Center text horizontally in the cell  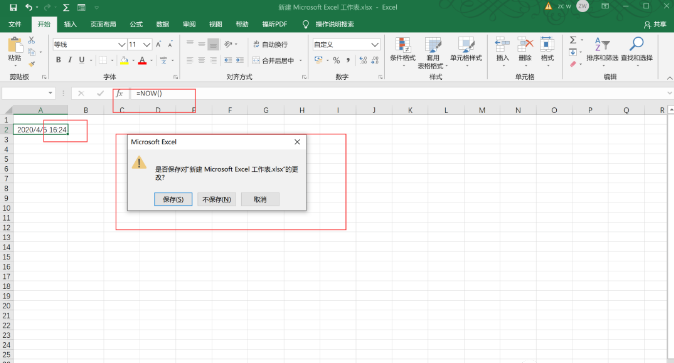click(x=202, y=61)
